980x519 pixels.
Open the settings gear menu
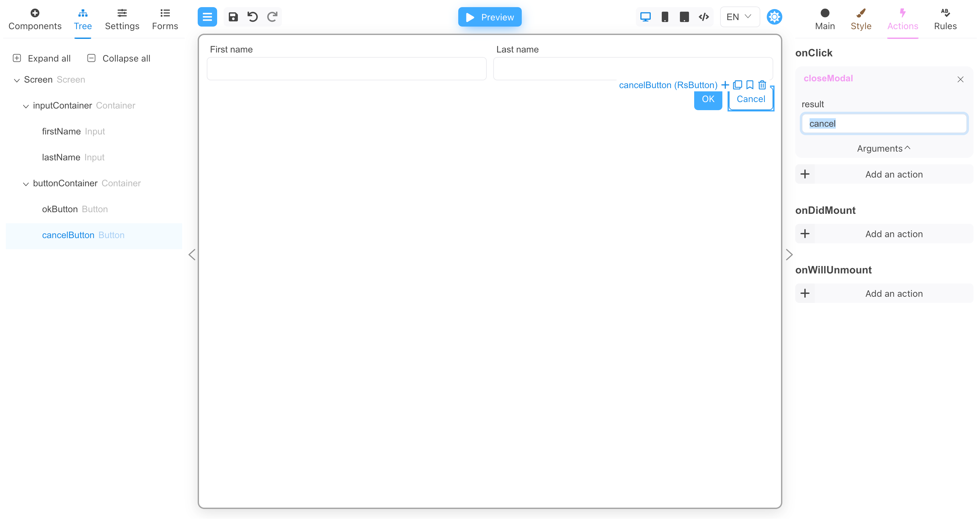775,17
